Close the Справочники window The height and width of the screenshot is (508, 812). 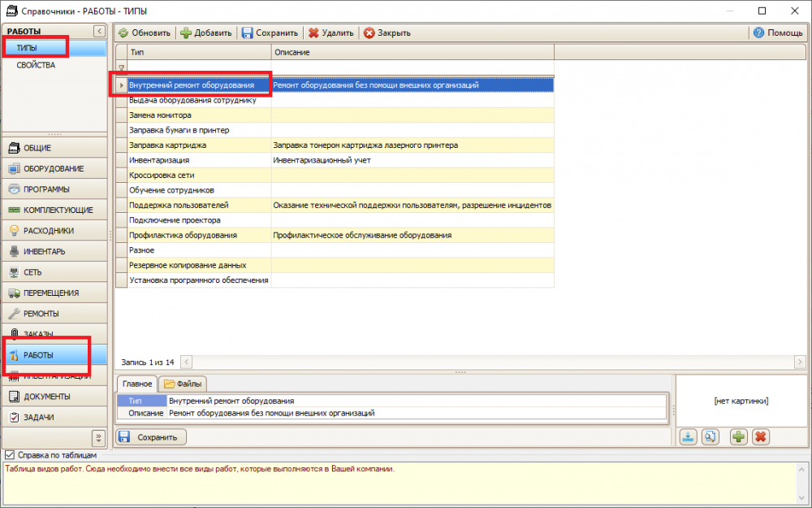tap(795, 11)
